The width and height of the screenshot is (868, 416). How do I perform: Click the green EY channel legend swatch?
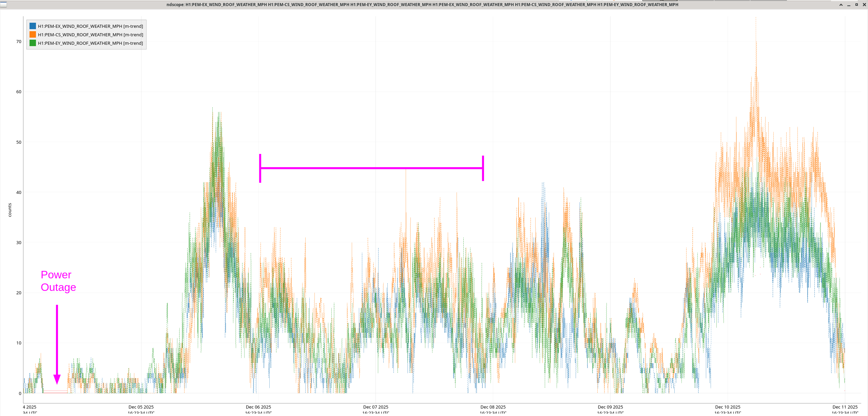point(33,43)
